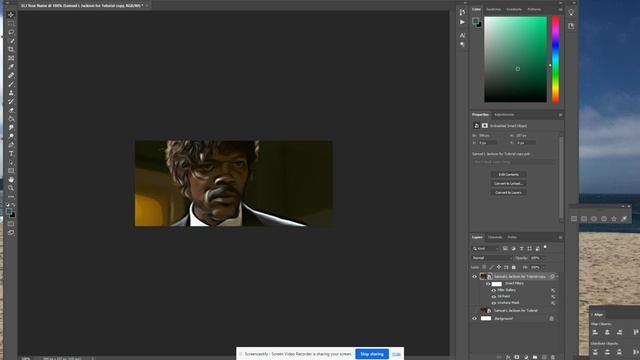Add a layer style fx icon

(x=508, y=357)
